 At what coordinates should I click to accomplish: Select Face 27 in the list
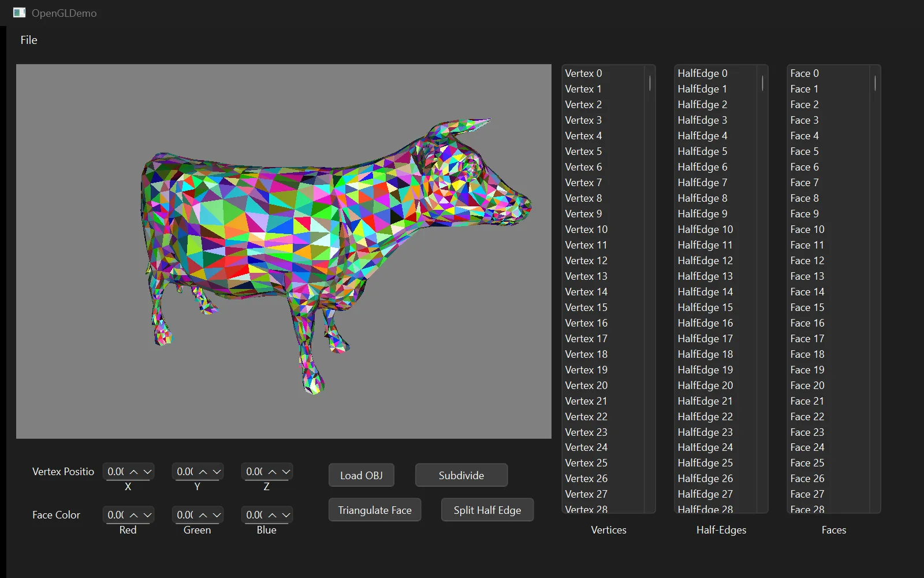pos(829,494)
